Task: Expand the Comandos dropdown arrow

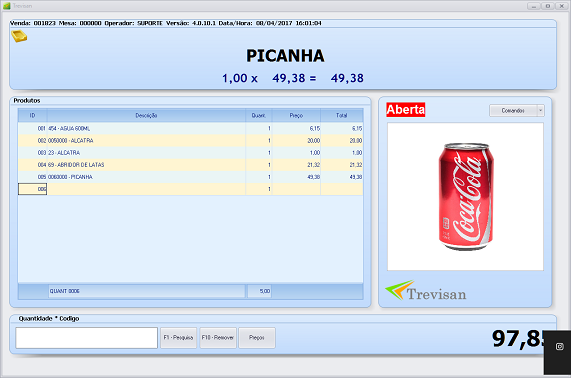Action: click(540, 110)
